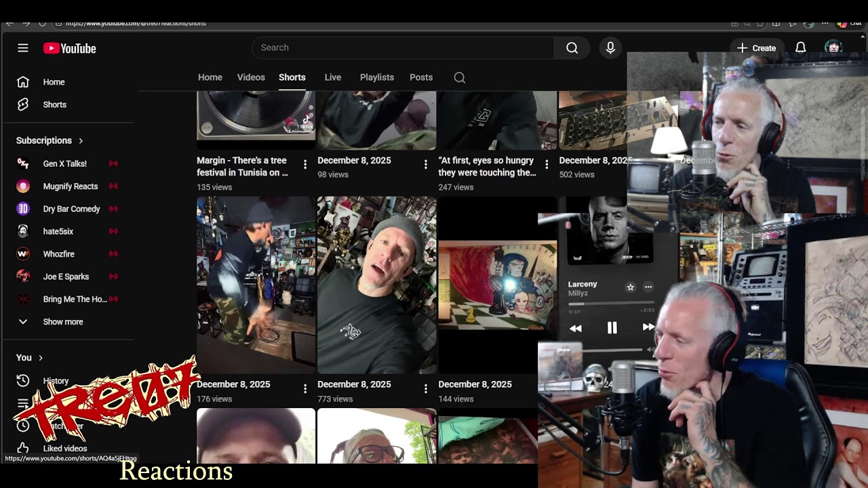Open Mugnify Reacts subscription
The height and width of the screenshot is (488, 868).
click(71, 186)
